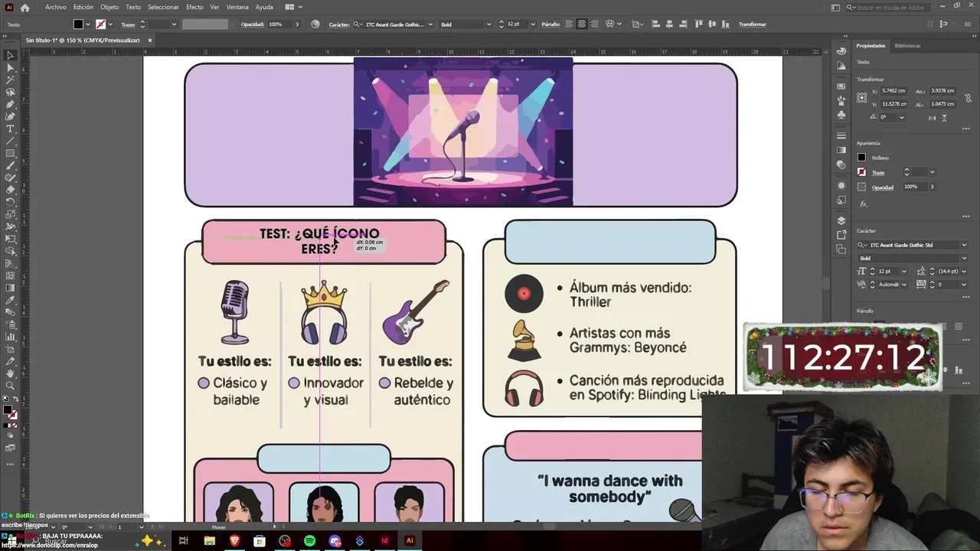Screen dimensions: 980x551
Task: Open the Artboards panel icon
Action: click(841, 249)
